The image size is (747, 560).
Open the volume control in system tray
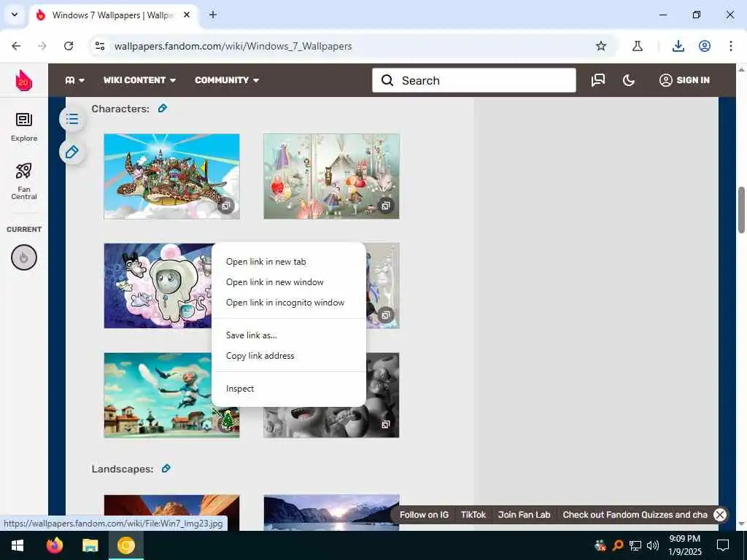point(653,545)
